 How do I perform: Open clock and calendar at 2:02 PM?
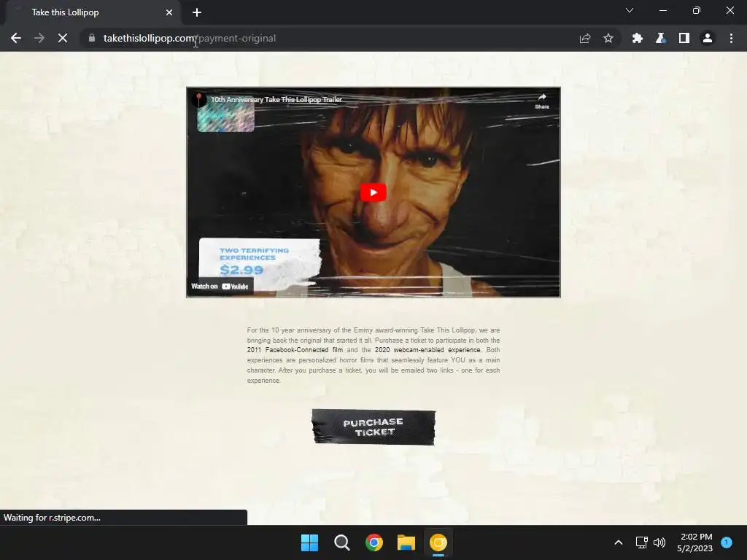coord(695,542)
